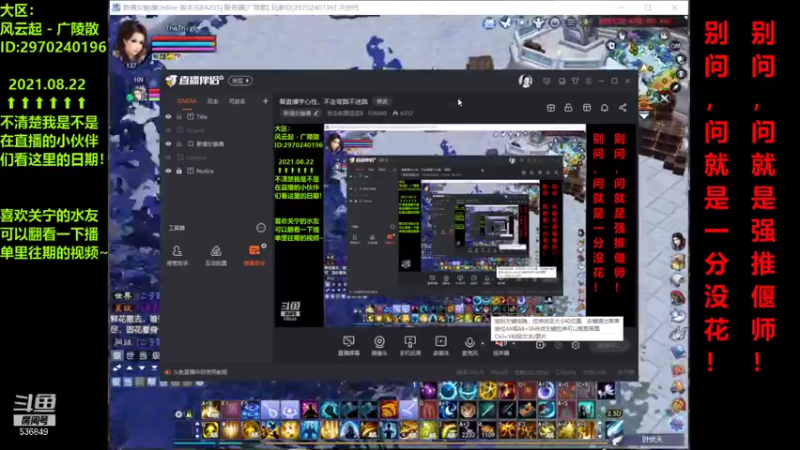Open the streamer avatar in the title bar
Image resolution: width=800 pixels, height=450 pixels.
coord(526,81)
